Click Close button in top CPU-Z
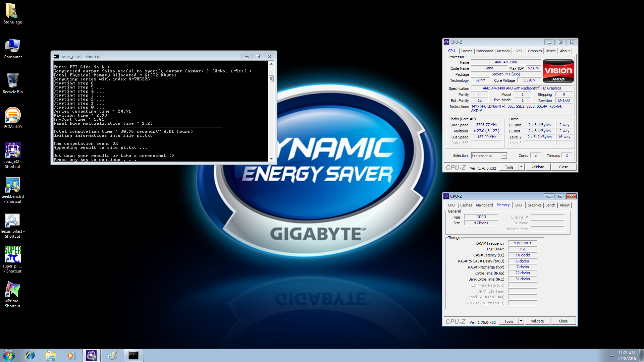 [x=563, y=167]
